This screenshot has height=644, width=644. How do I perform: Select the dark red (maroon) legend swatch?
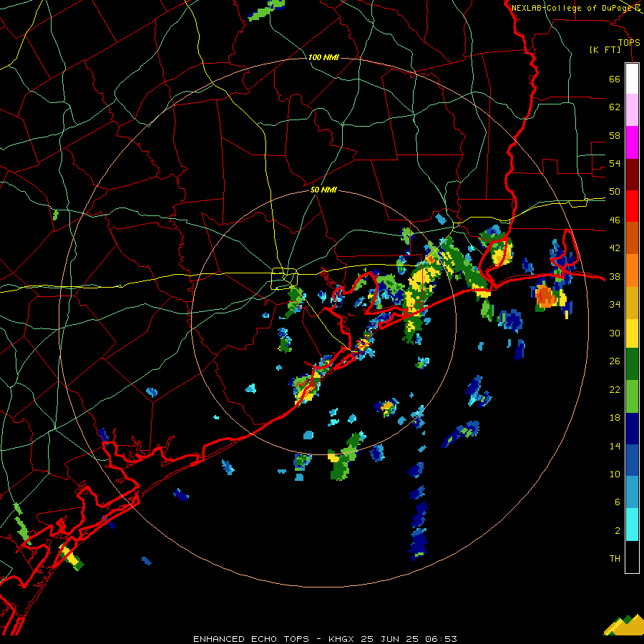pyautogui.click(x=632, y=175)
